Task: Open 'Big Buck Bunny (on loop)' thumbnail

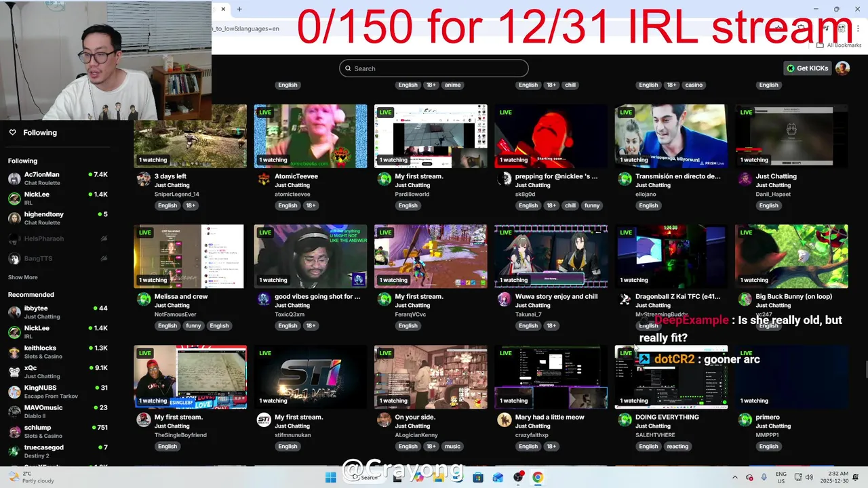Action: point(791,256)
